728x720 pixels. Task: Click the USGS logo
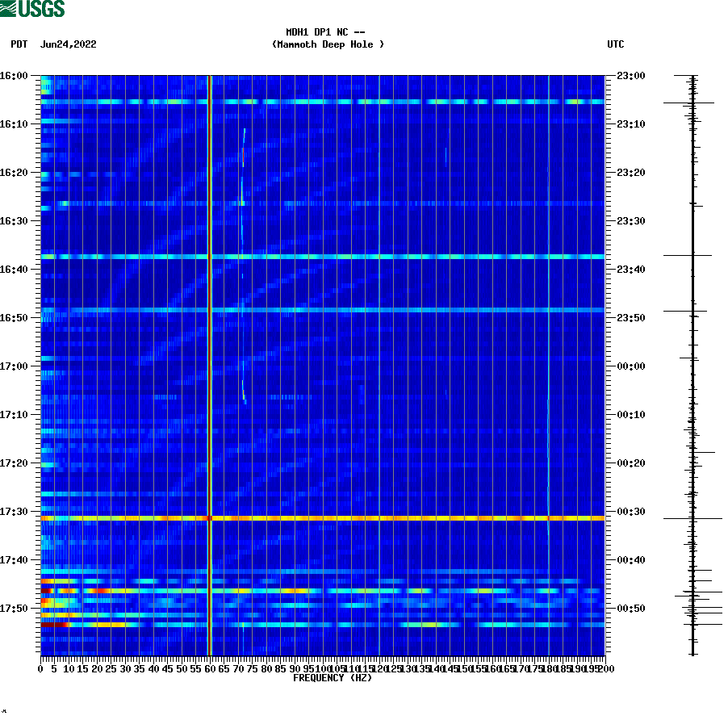pyautogui.click(x=32, y=10)
